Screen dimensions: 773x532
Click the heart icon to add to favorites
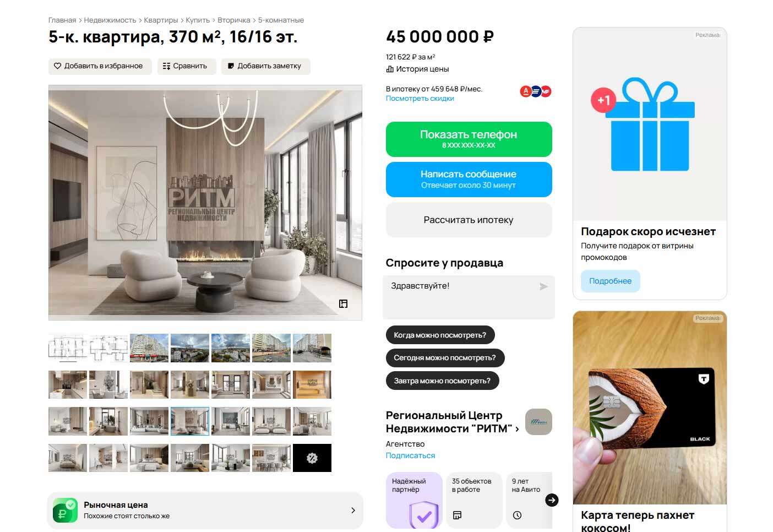[57, 66]
